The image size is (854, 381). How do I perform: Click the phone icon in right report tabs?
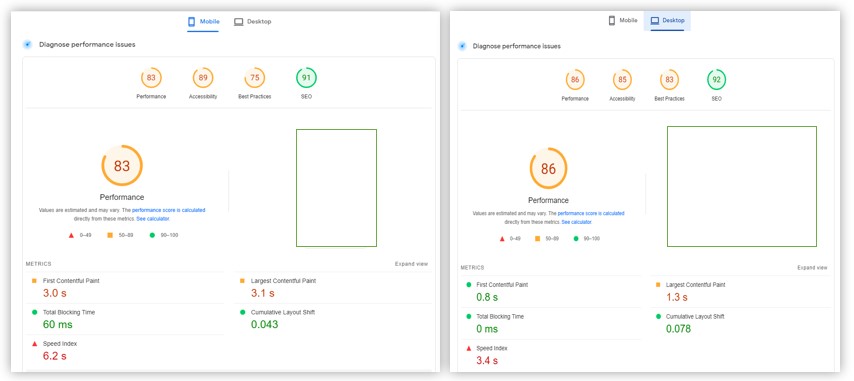612,21
